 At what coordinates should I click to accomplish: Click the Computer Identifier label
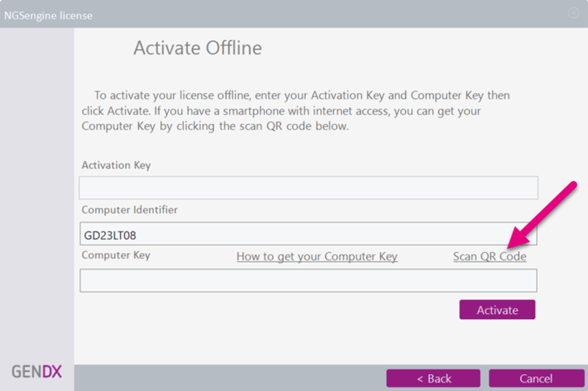[x=130, y=209]
